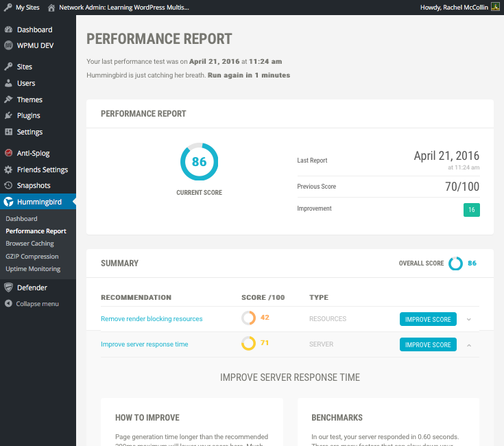Click the 42 score ring for resources
Image resolution: width=504 pixels, height=446 pixels.
pos(248,318)
